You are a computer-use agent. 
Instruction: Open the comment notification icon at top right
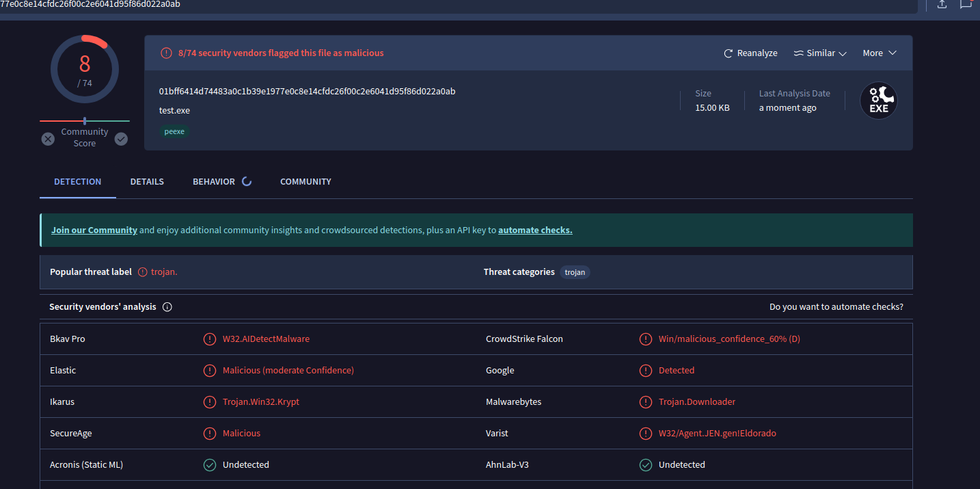click(x=966, y=4)
